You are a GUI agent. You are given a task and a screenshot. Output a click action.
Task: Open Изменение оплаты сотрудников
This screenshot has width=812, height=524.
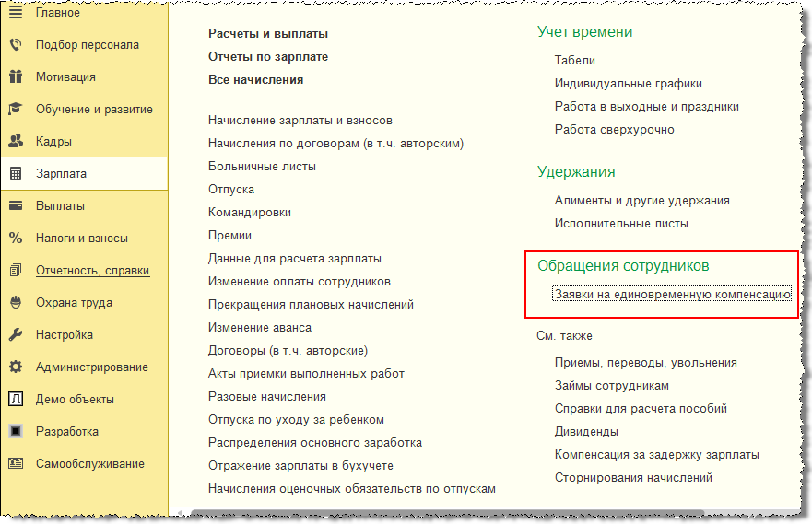click(299, 282)
